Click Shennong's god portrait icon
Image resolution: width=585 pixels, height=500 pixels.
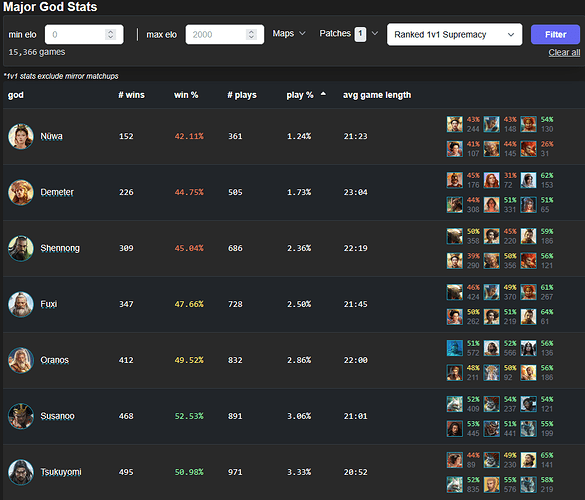[21, 249]
